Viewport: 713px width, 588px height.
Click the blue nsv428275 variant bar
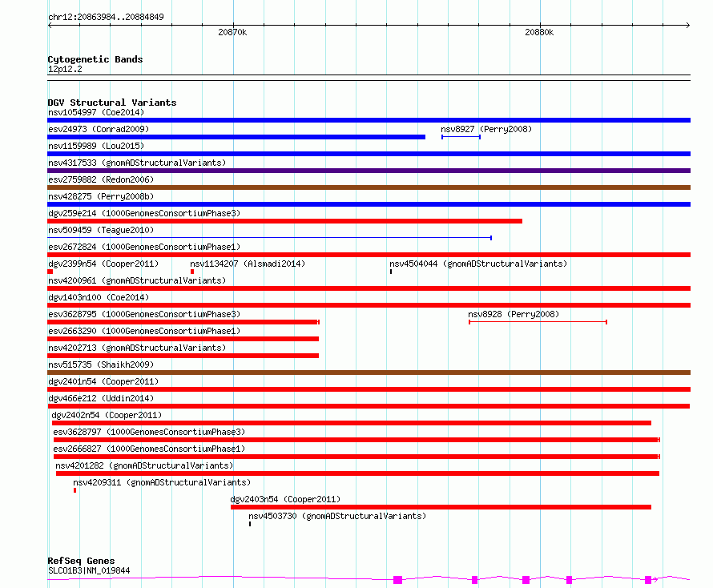coord(369,204)
